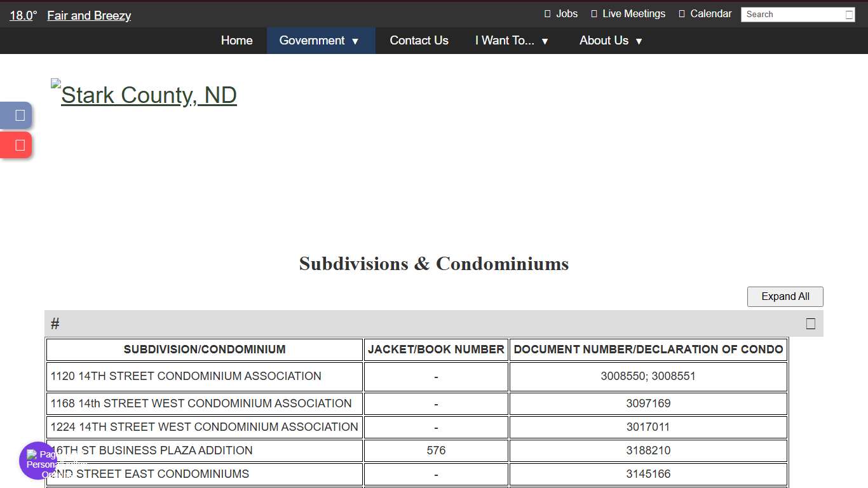
Task: Open the Contact Us page
Action: click(419, 40)
